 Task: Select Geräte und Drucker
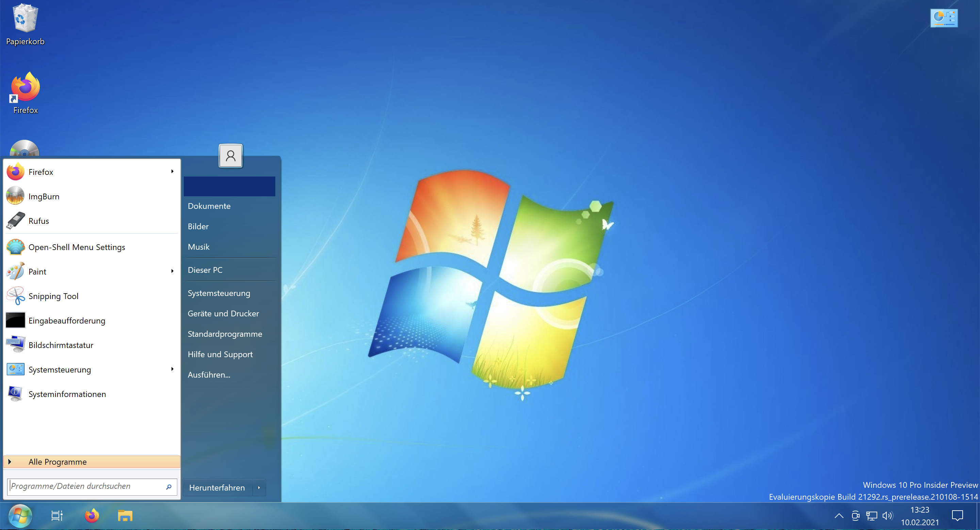click(x=223, y=313)
